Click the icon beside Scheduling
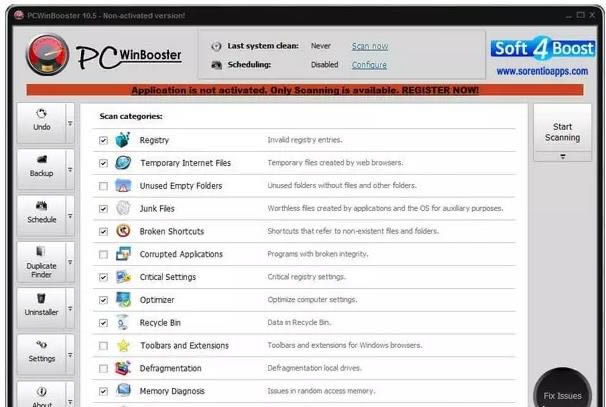Screen dimensions: 606x407 click(216, 65)
